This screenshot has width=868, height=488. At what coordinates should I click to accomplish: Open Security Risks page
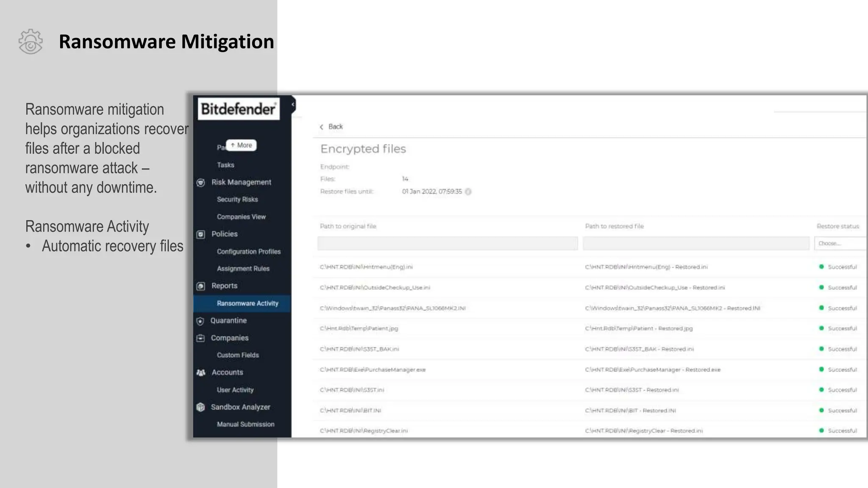pyautogui.click(x=237, y=200)
